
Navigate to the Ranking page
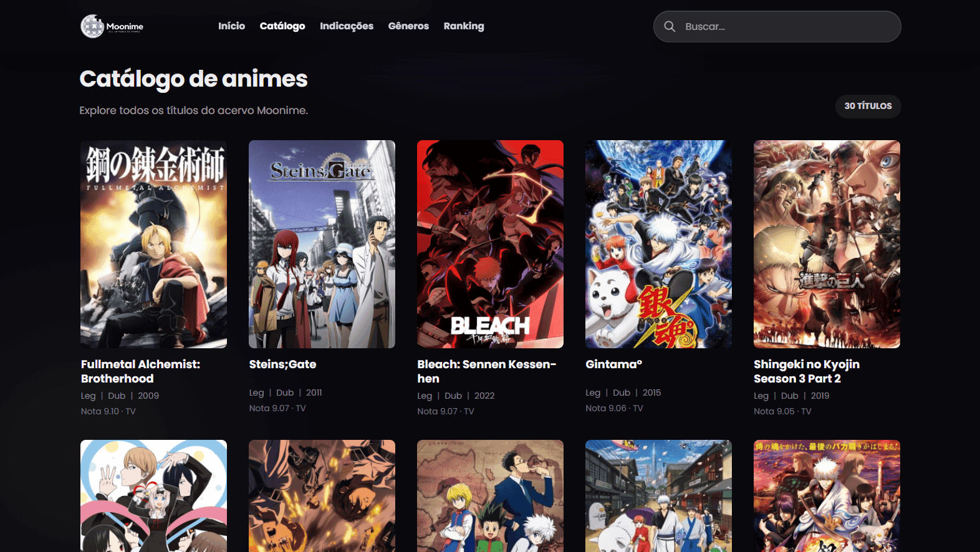[464, 26]
